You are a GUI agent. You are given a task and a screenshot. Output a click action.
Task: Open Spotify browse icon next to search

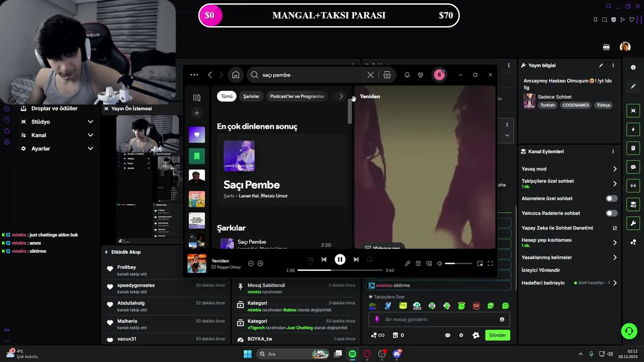point(387,75)
